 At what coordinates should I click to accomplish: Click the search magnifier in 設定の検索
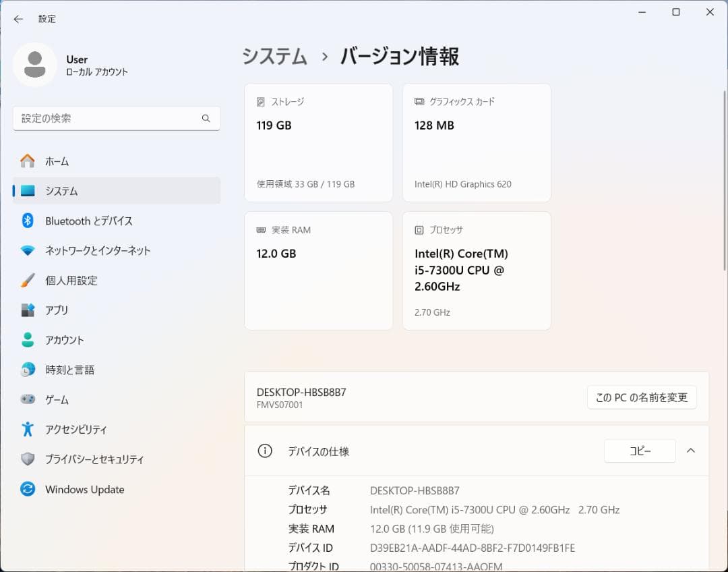point(206,118)
